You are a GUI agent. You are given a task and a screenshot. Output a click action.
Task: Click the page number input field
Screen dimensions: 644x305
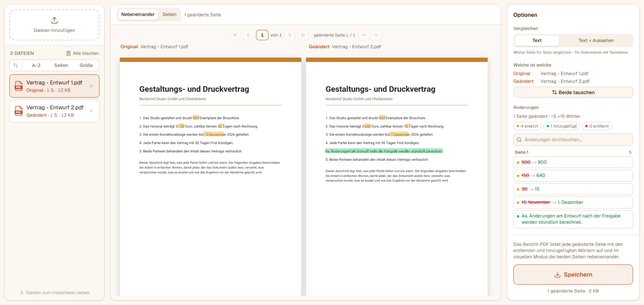point(262,35)
